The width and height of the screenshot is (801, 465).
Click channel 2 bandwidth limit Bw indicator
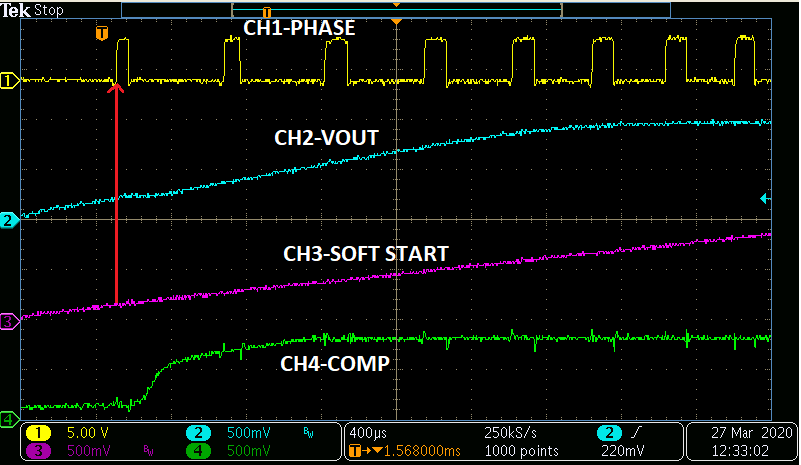pyautogui.click(x=308, y=433)
